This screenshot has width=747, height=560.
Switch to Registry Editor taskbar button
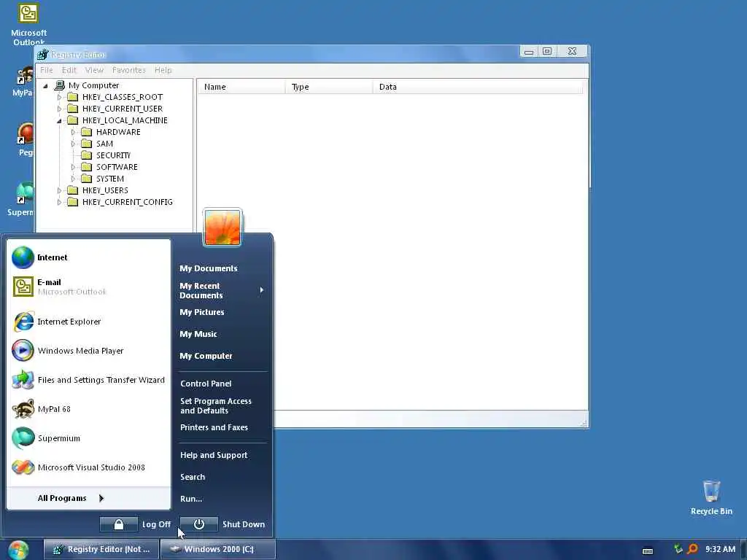[101, 549]
